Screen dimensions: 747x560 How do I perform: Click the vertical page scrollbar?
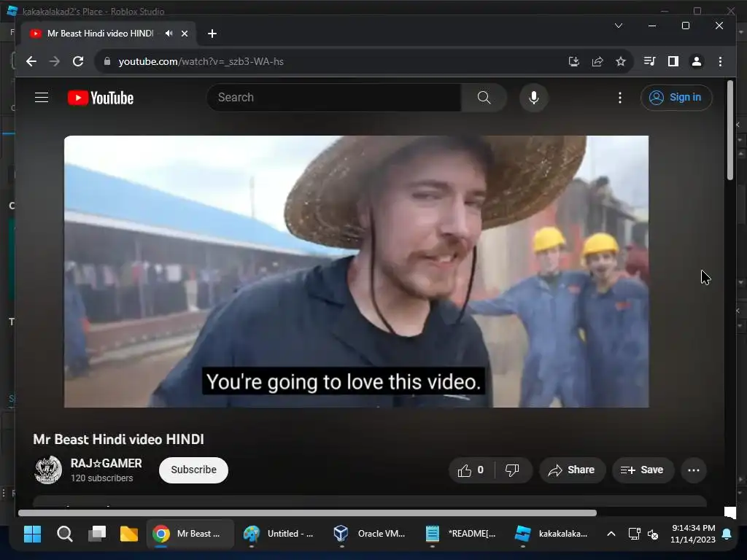pyautogui.click(x=729, y=131)
